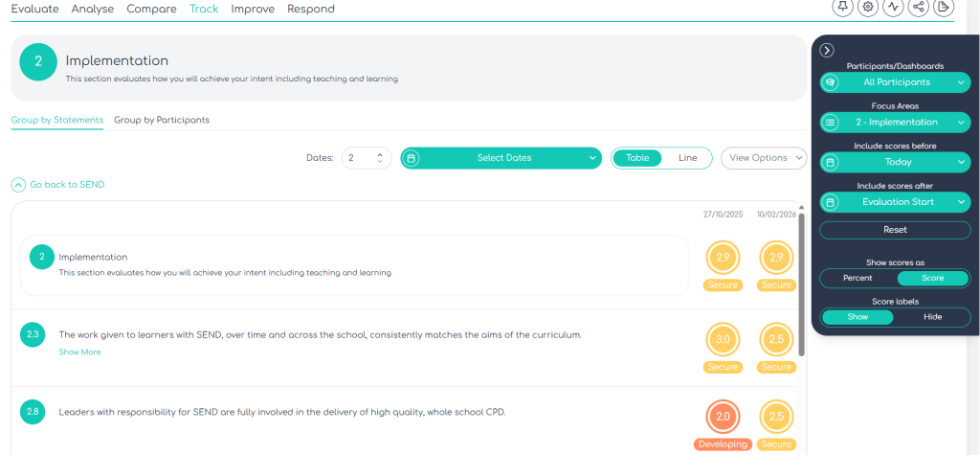Click the Dates number stepper field
980x455 pixels.
pos(366,158)
